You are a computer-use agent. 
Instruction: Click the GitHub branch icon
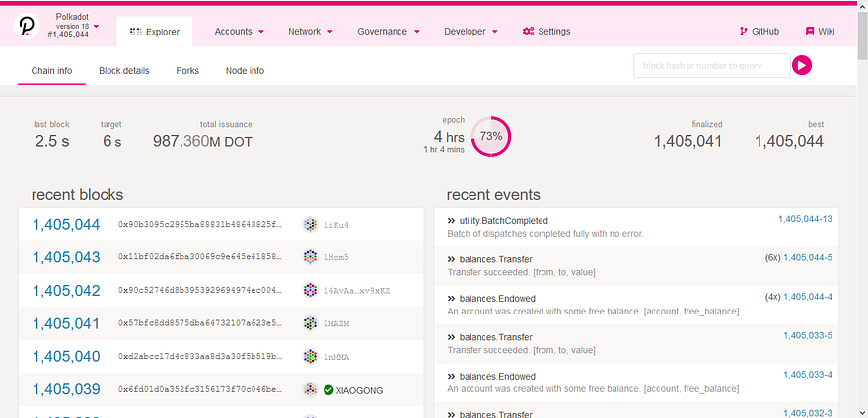pyautogui.click(x=743, y=31)
